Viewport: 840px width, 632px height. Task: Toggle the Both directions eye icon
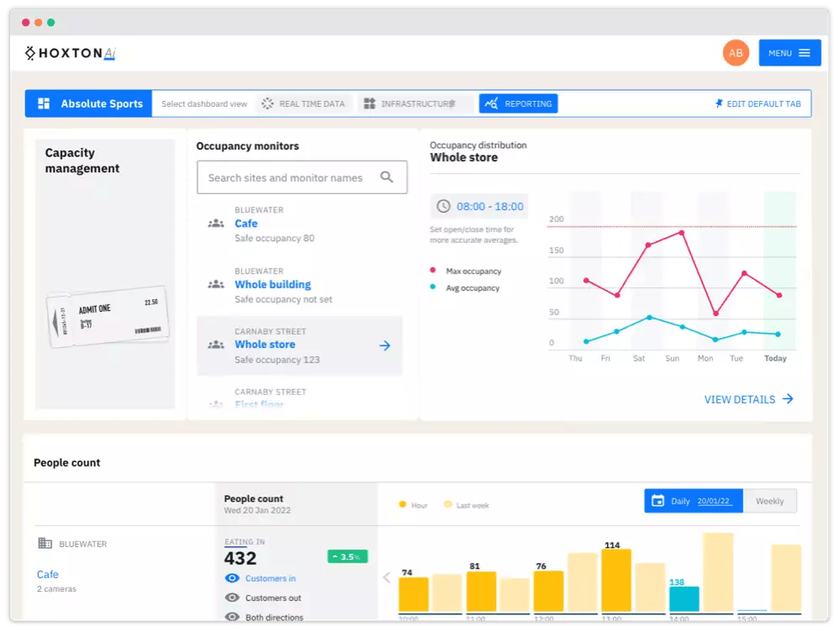tap(232, 617)
